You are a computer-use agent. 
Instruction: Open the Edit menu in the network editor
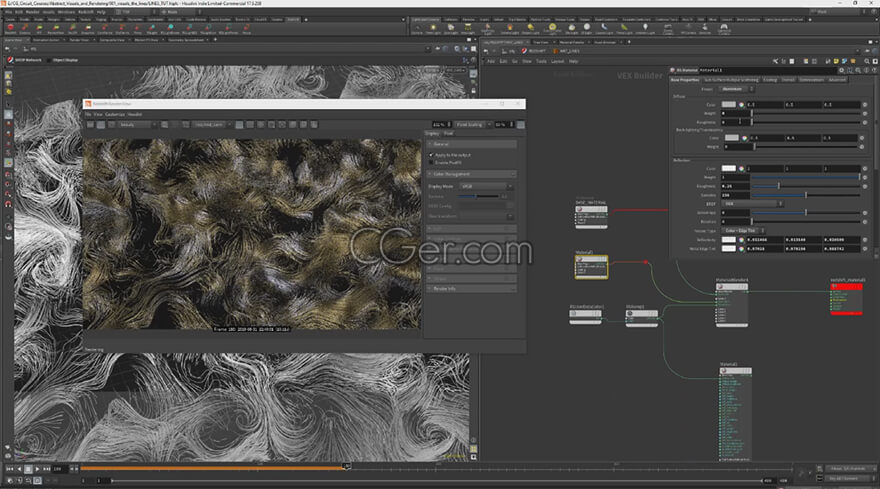(503, 61)
